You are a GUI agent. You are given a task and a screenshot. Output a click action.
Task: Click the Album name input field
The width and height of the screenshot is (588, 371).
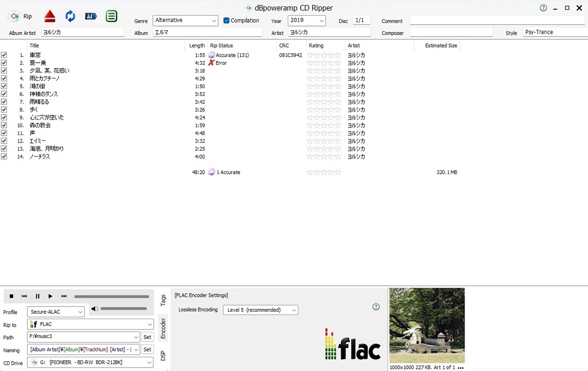[x=208, y=32]
